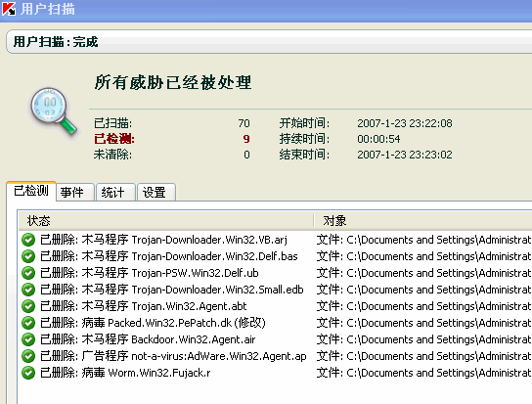
Task: Click green check icon for Backdoor.Win32.Agent.air
Action: pyautogui.click(x=28, y=339)
